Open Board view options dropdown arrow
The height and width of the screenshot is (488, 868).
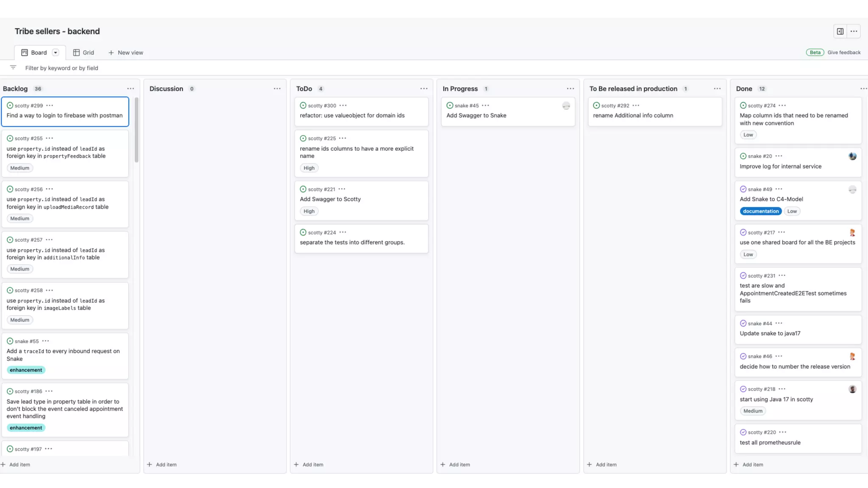[56, 53]
